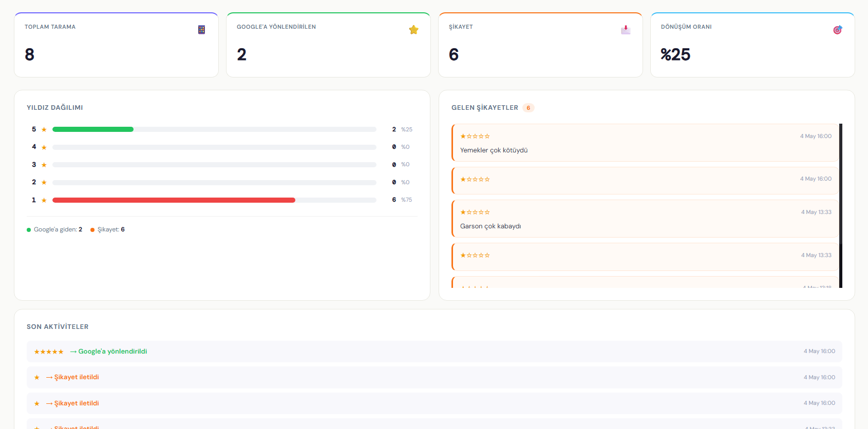Image resolution: width=868 pixels, height=429 pixels.
Task: Click the timestamp on the "Garson çok kabaydı" complaint
Action: coord(816,212)
